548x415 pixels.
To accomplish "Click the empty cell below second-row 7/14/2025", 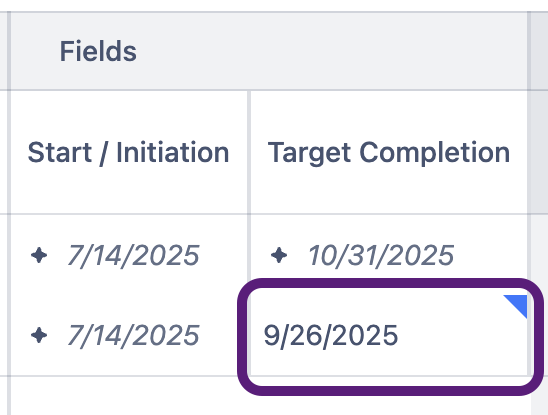I will point(128,396).
